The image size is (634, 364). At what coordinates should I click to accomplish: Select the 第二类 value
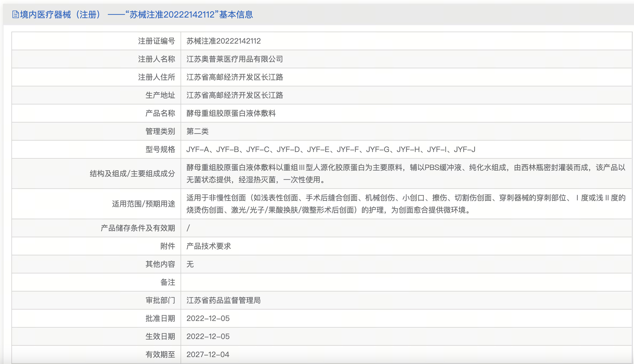(197, 131)
